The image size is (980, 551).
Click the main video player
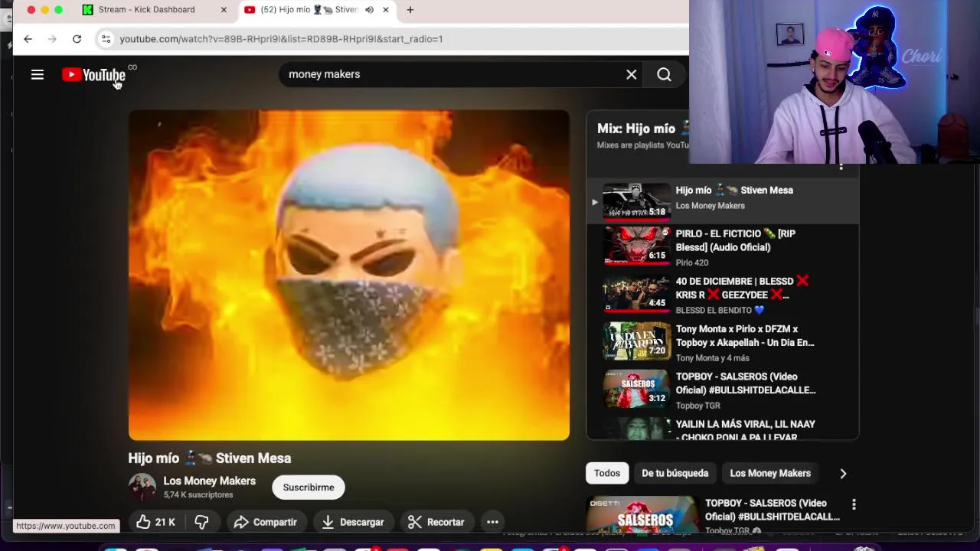(348, 275)
